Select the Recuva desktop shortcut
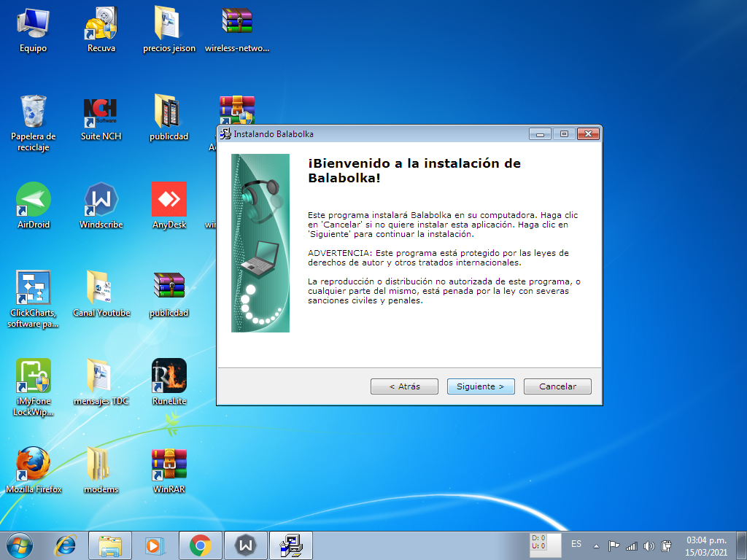Viewport: 747px width, 560px height. (x=101, y=30)
